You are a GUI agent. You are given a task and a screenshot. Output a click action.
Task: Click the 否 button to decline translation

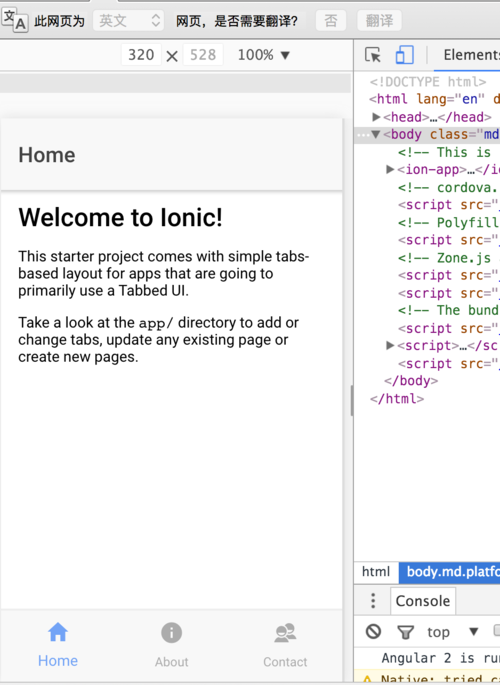(331, 21)
